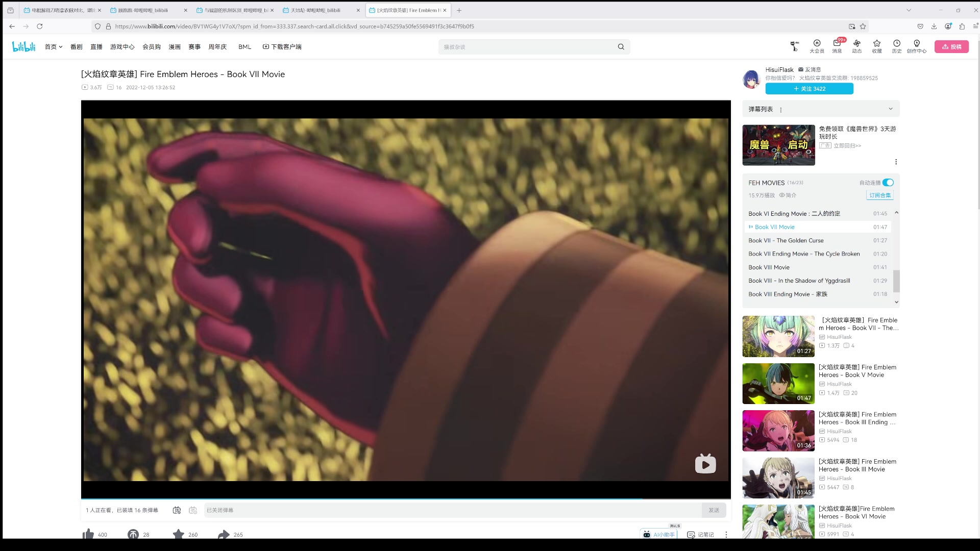Screen dimensions: 980x551
Task: Open a new browser tab
Action: (x=459, y=10)
